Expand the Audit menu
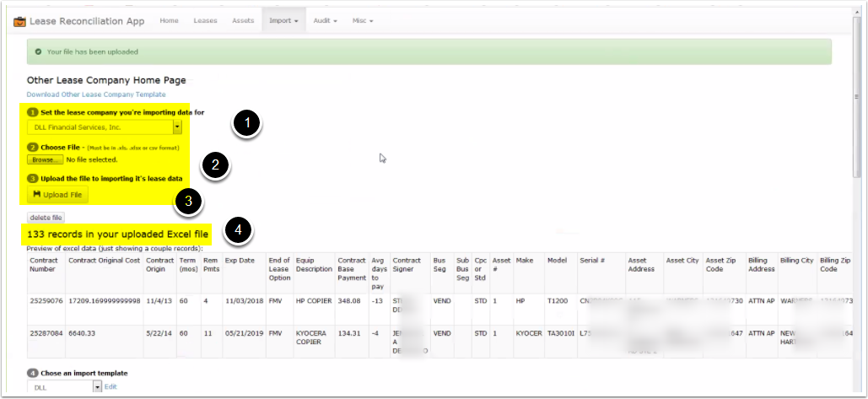Screen dimensions: 868x399 (x=325, y=20)
